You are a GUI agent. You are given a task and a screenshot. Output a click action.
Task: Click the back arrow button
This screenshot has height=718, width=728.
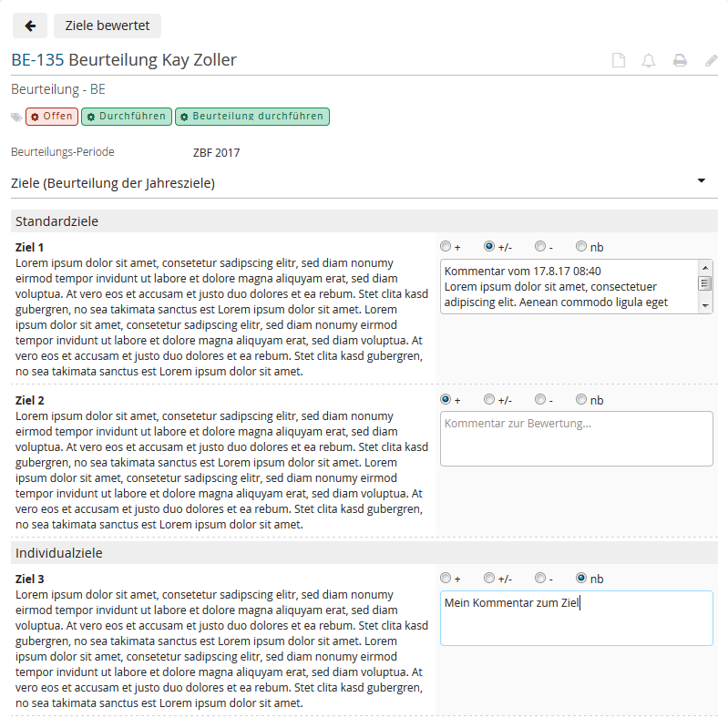point(30,26)
